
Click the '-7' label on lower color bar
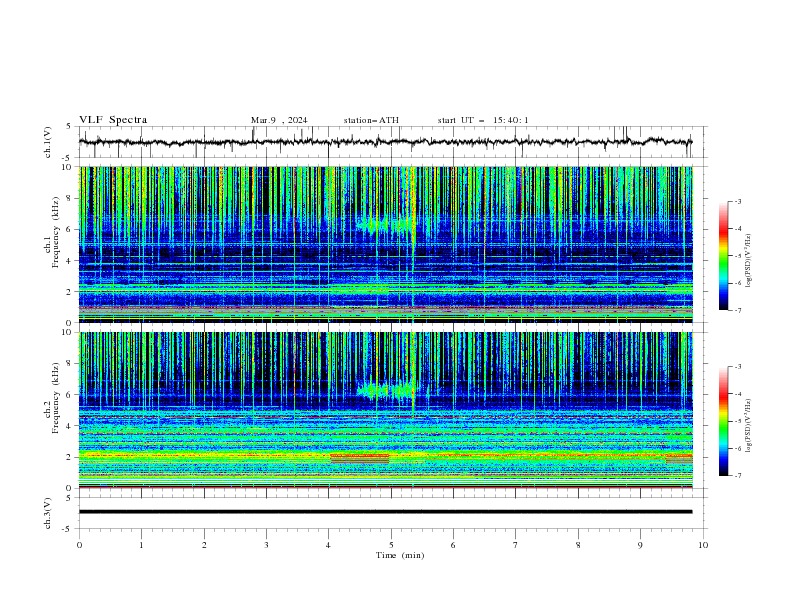738,476
